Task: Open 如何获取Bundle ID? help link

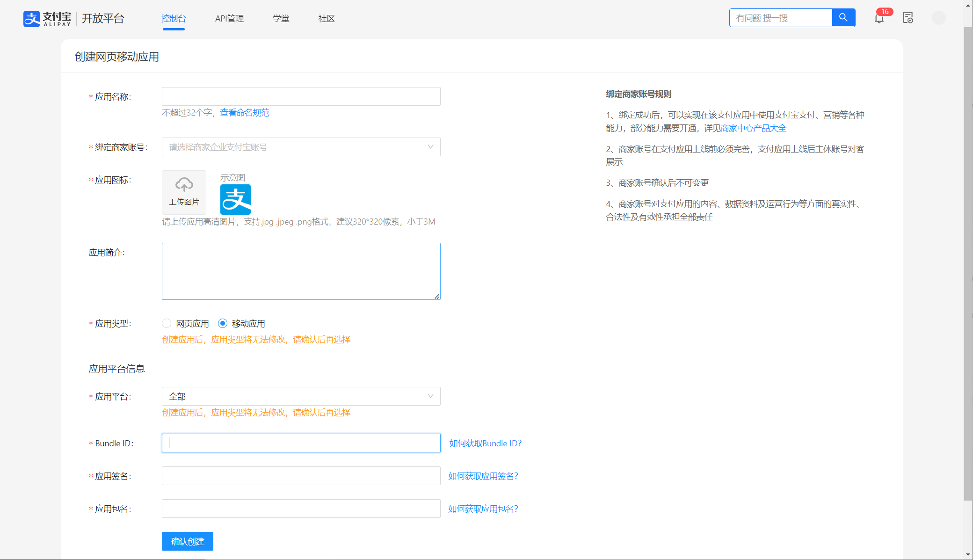Action: tap(485, 443)
